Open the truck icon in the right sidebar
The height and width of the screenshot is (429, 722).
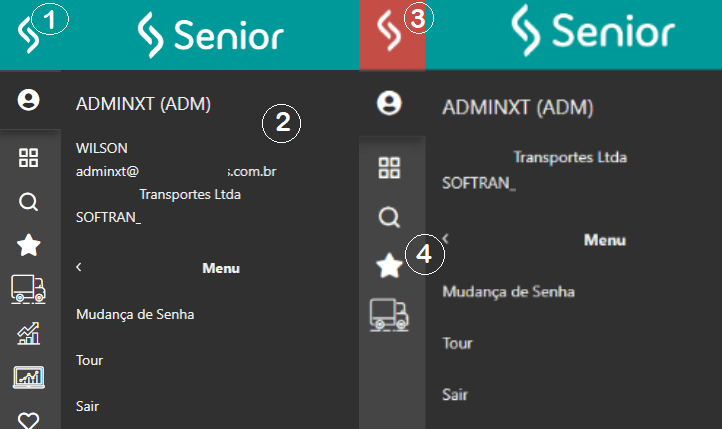389,314
